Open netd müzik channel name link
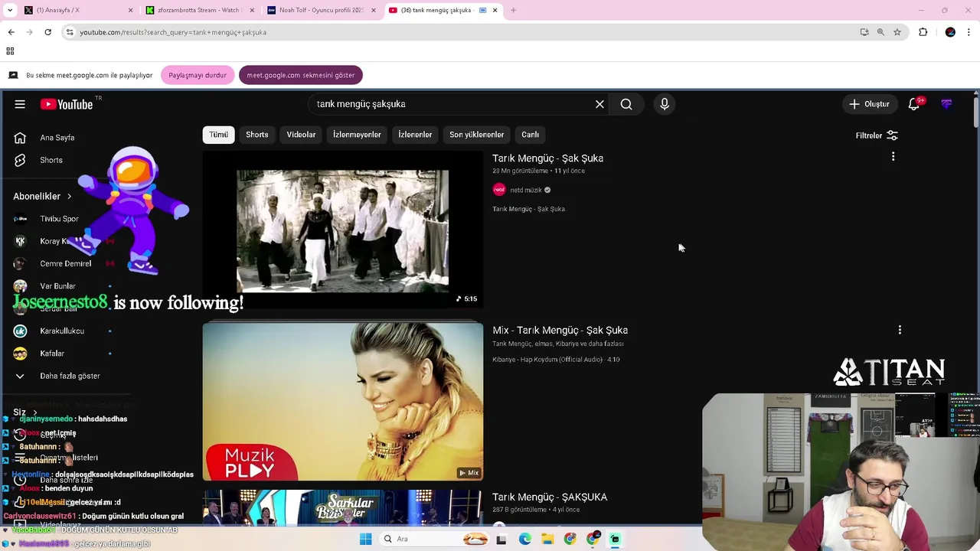 (x=526, y=190)
